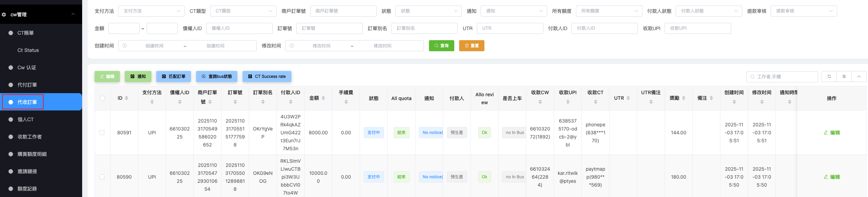Viewport: 868px width, 197px height.
Task: Click the 獎勵 column sort arrows
Action: point(684,98)
